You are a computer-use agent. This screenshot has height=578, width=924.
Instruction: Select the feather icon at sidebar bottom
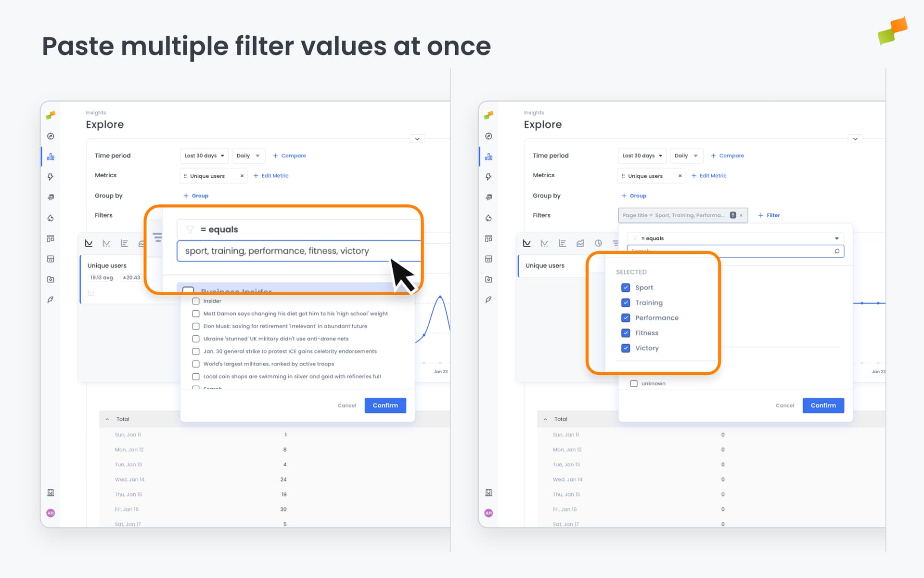click(51, 299)
